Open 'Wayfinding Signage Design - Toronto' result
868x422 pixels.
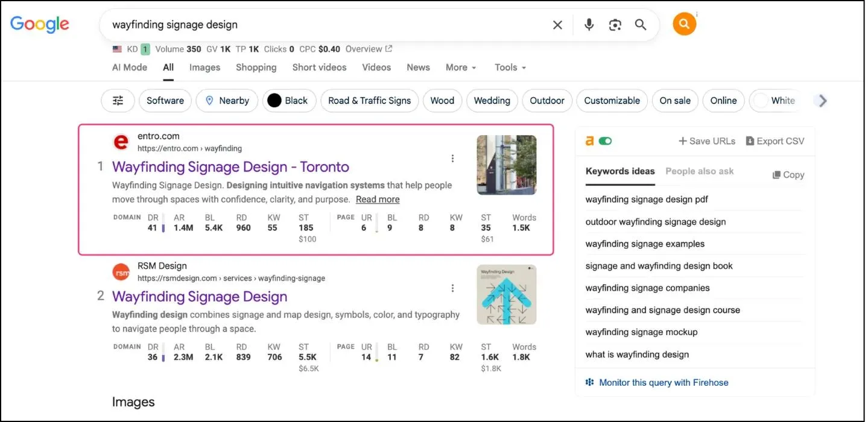click(230, 167)
